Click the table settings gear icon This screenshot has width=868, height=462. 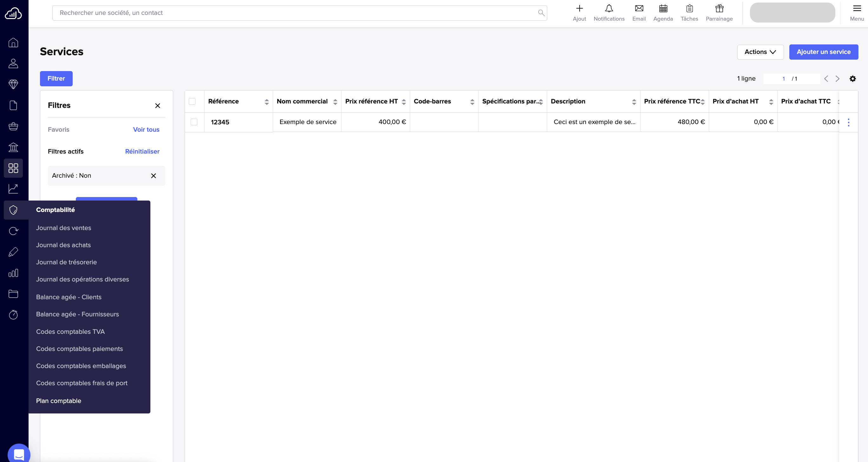852,78
